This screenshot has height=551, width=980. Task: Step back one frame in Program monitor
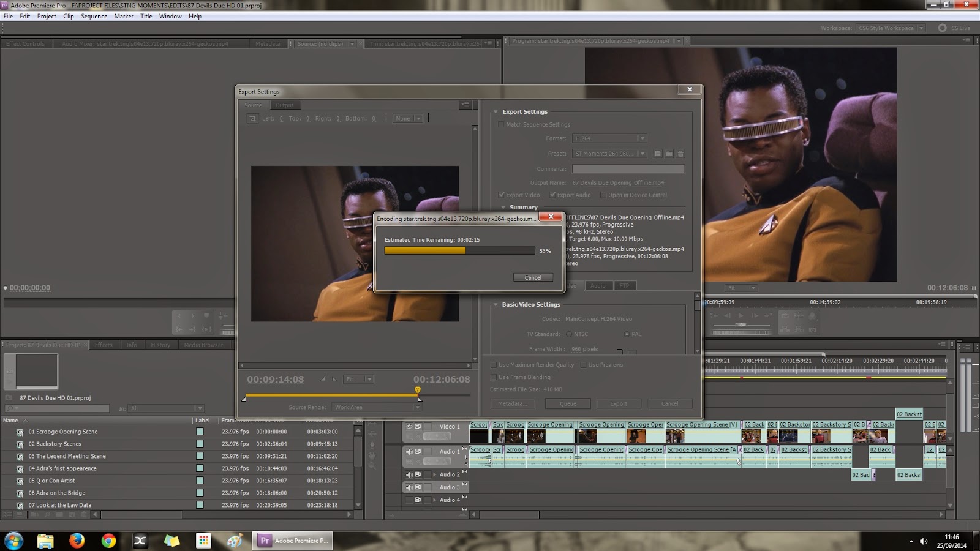(x=728, y=316)
